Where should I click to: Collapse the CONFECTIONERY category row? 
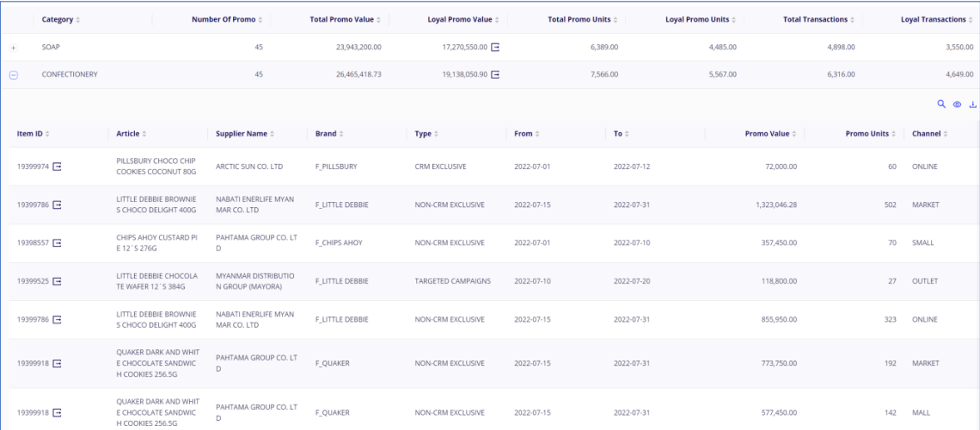[13, 75]
